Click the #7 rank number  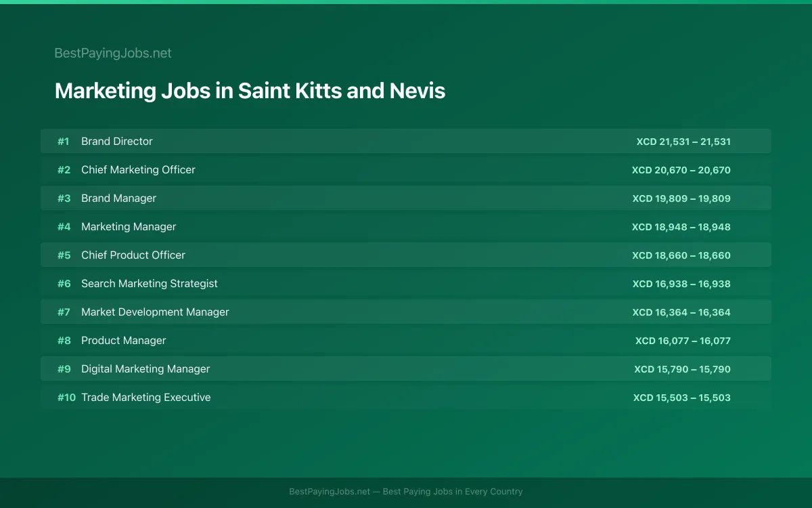click(x=64, y=312)
